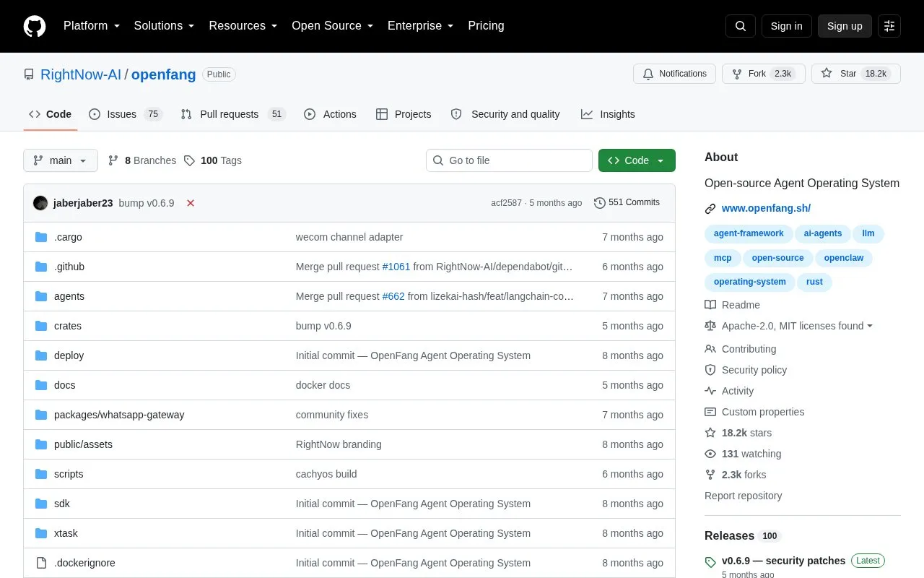Expand the green Code dropdown
Screen dimensions: 924x578
(x=637, y=160)
